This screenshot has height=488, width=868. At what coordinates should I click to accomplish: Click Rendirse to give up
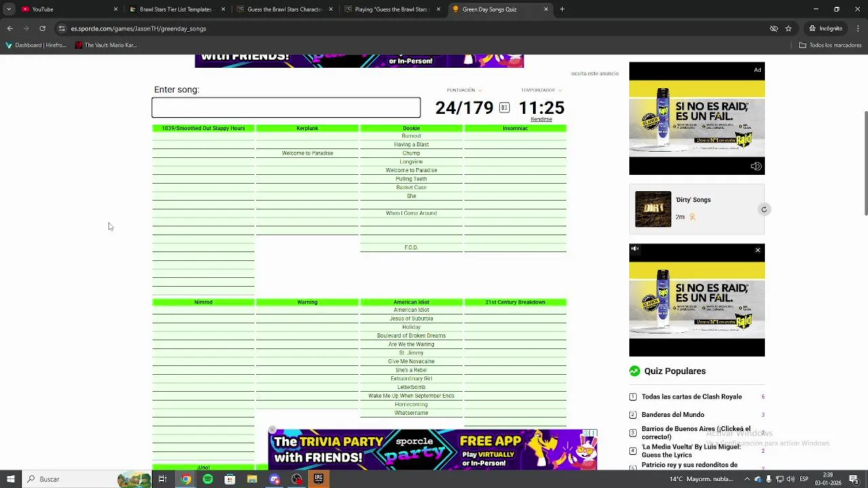coord(541,119)
